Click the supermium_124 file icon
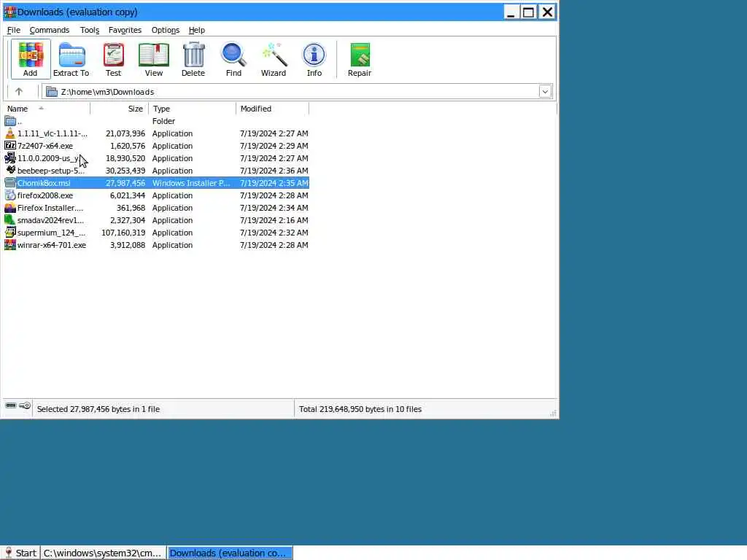Screen dimensions: 747x560 [10, 233]
